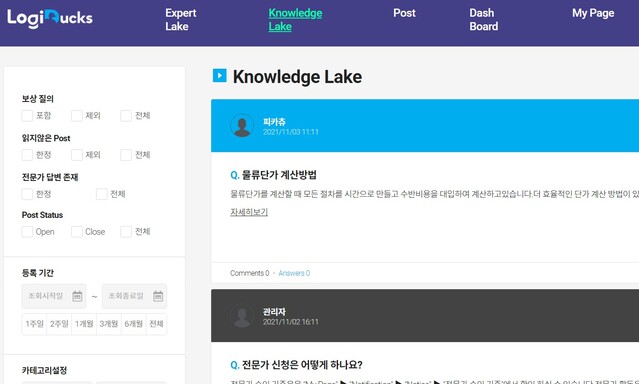Open My Page
The width and height of the screenshot is (639, 384).
pos(593,13)
